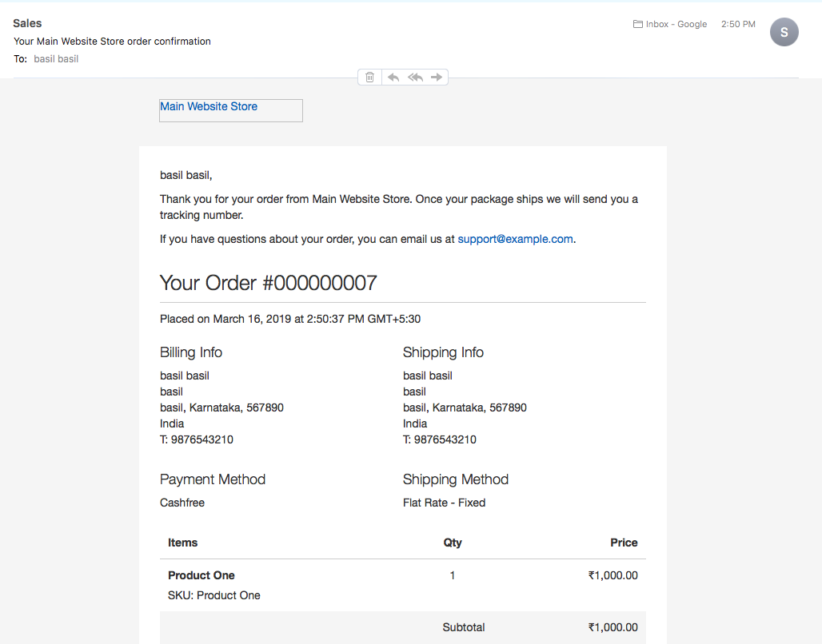
Task: Click the forward arrow icon
Action: click(437, 77)
